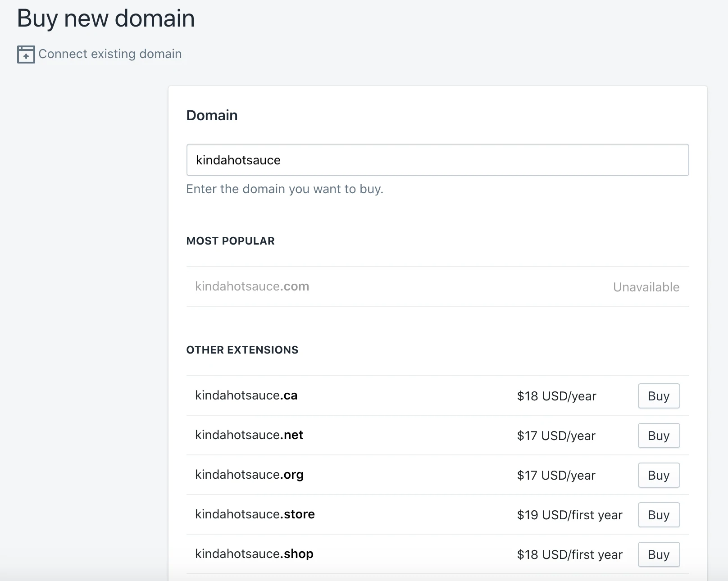
Task: Click the Buy new domain page title
Action: pos(105,18)
